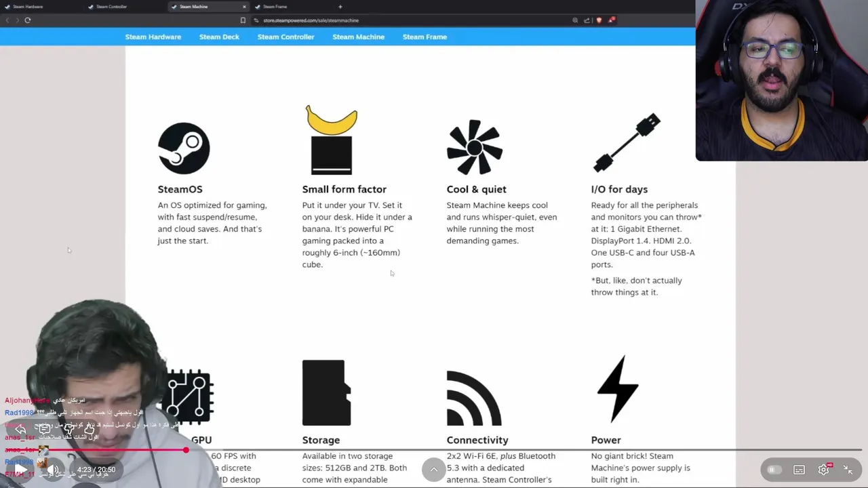Click the "But, like, don't actually throw" footnote
This screenshot has width=868, height=488.
pyautogui.click(x=636, y=286)
